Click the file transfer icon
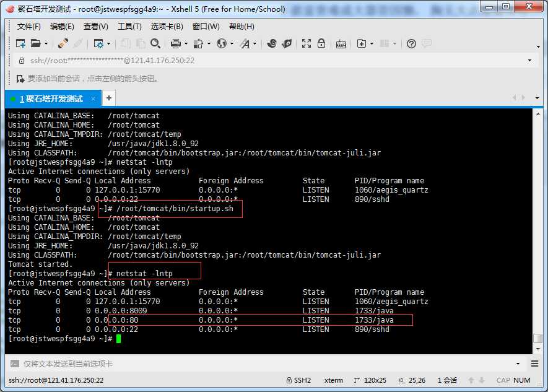The image size is (548, 392). click(x=198, y=43)
